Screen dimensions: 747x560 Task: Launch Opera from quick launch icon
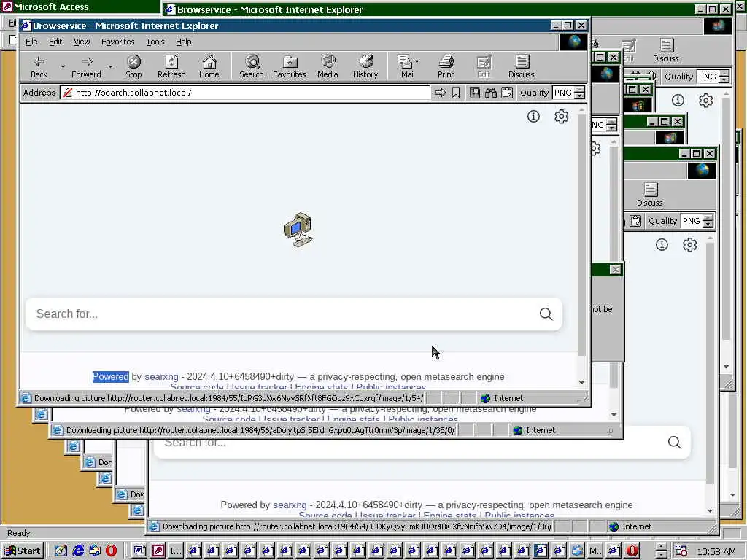pos(111,551)
